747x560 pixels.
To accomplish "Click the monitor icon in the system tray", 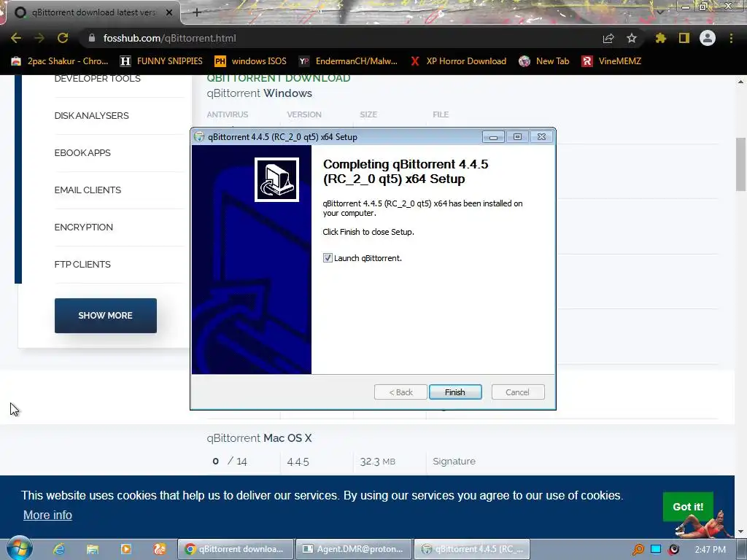I will [656, 549].
